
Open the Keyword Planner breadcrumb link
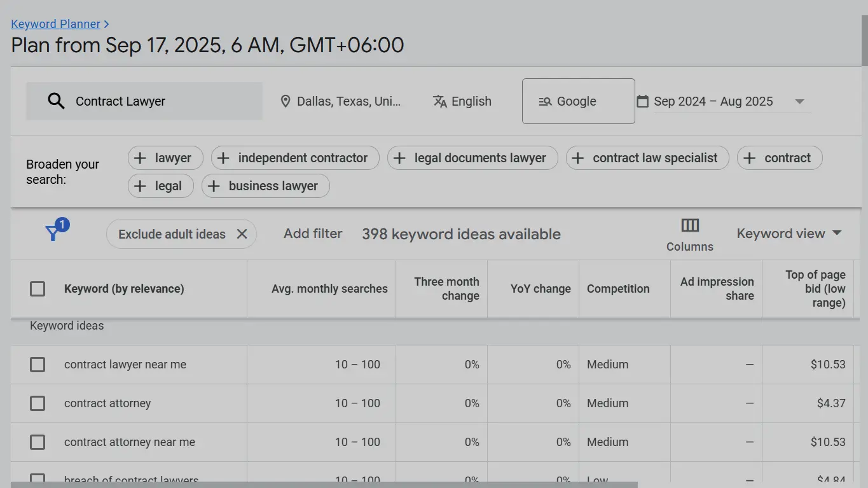(55, 24)
